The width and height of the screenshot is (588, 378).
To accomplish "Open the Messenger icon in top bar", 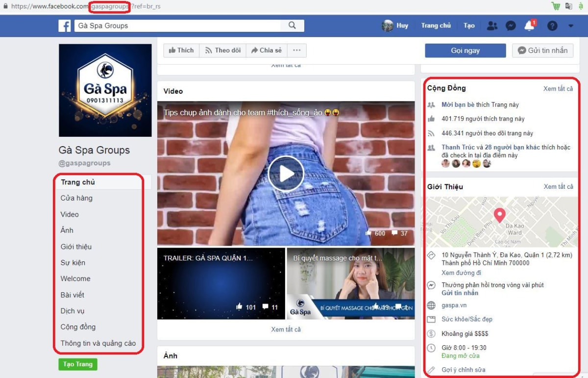I will tap(511, 26).
